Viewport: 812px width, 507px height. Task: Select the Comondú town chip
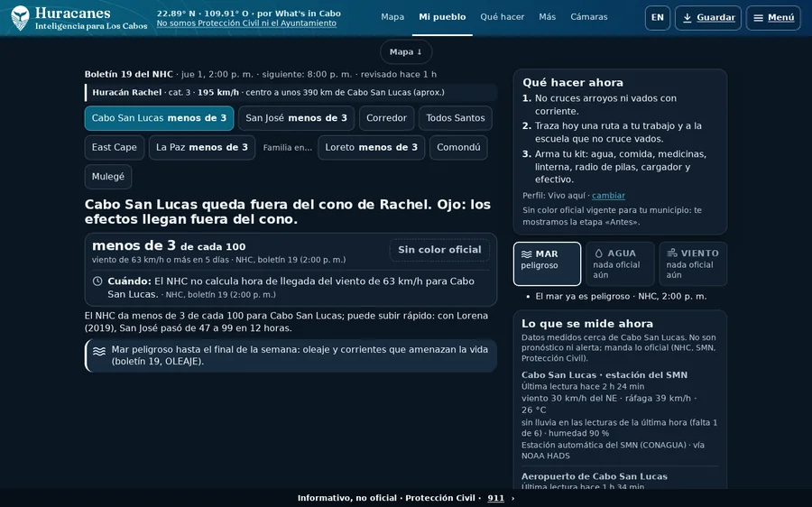click(x=458, y=148)
